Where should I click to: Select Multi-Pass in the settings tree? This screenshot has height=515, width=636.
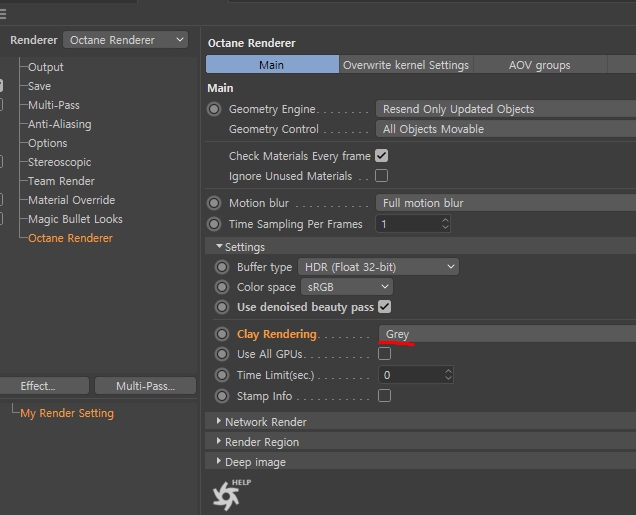pyautogui.click(x=54, y=105)
